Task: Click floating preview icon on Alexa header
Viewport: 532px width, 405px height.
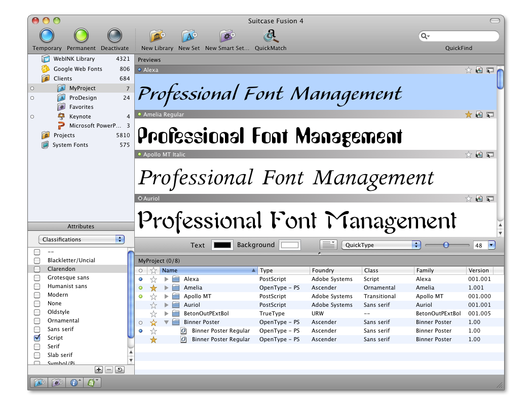Action: 490,70
